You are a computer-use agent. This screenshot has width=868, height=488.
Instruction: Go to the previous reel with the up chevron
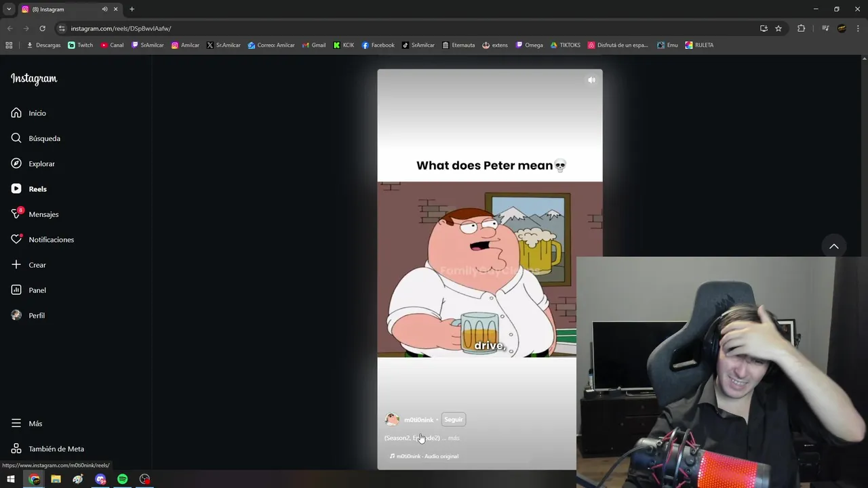[x=834, y=247]
